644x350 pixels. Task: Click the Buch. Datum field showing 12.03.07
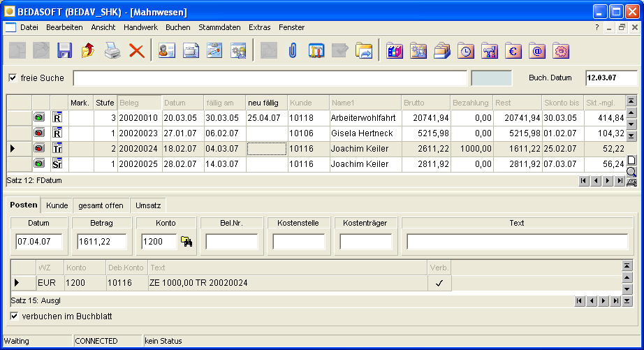611,78
